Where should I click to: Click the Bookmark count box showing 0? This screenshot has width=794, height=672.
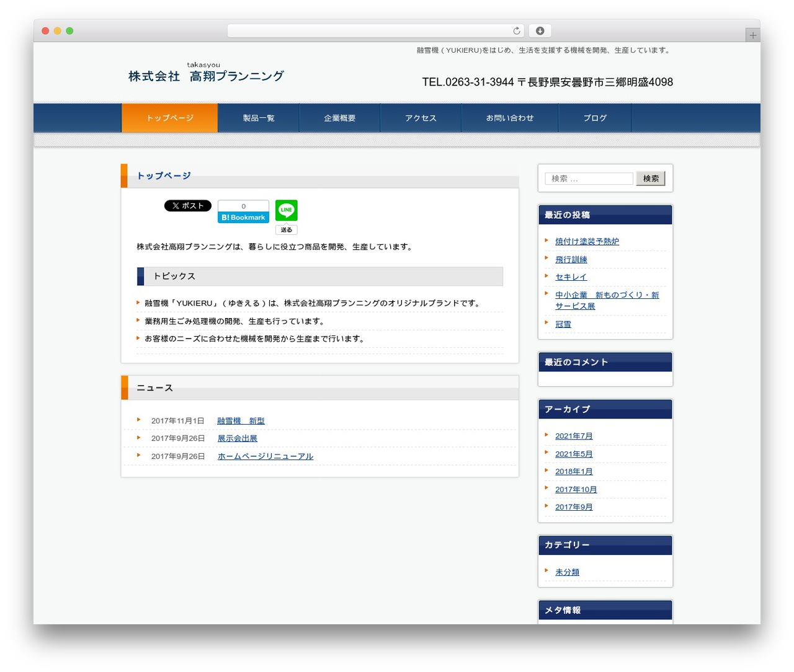click(x=243, y=206)
